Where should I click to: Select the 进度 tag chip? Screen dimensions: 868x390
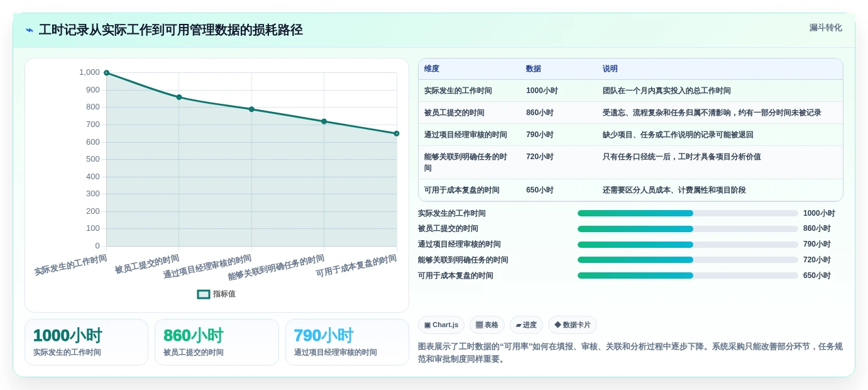click(526, 325)
